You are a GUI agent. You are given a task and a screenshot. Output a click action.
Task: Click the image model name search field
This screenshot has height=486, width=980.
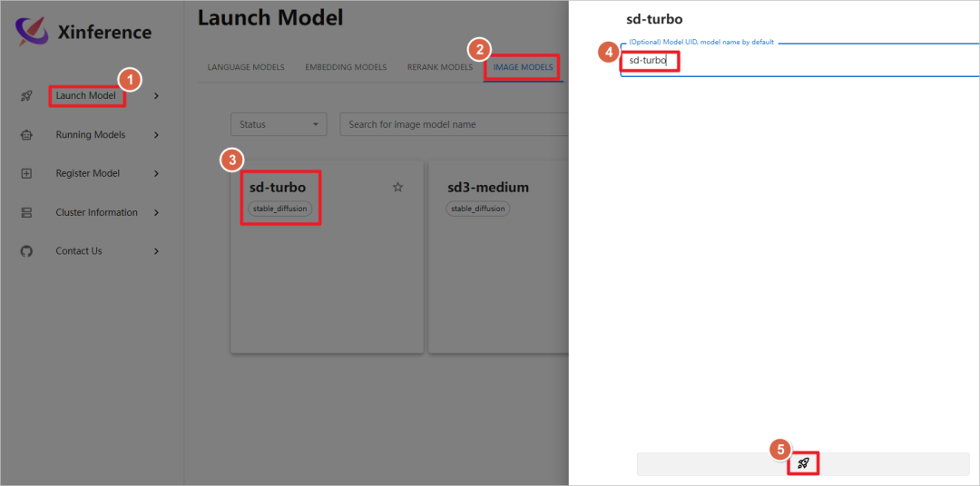(x=454, y=124)
